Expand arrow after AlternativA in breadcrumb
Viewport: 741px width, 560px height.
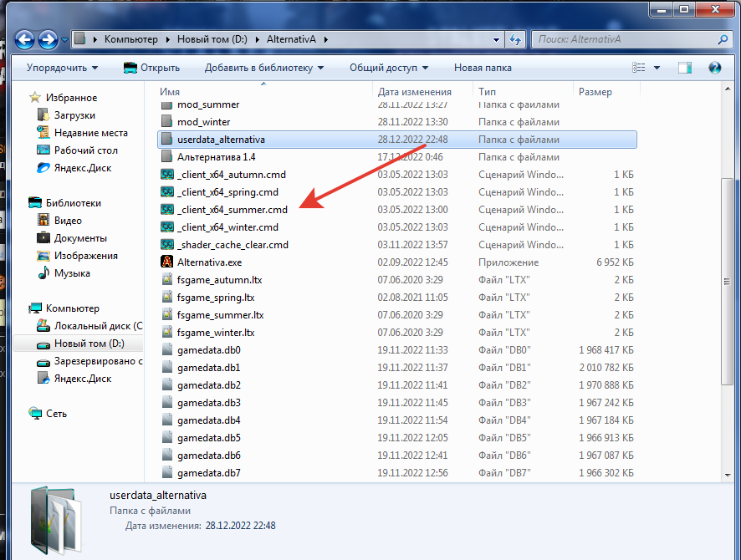pyautogui.click(x=326, y=39)
